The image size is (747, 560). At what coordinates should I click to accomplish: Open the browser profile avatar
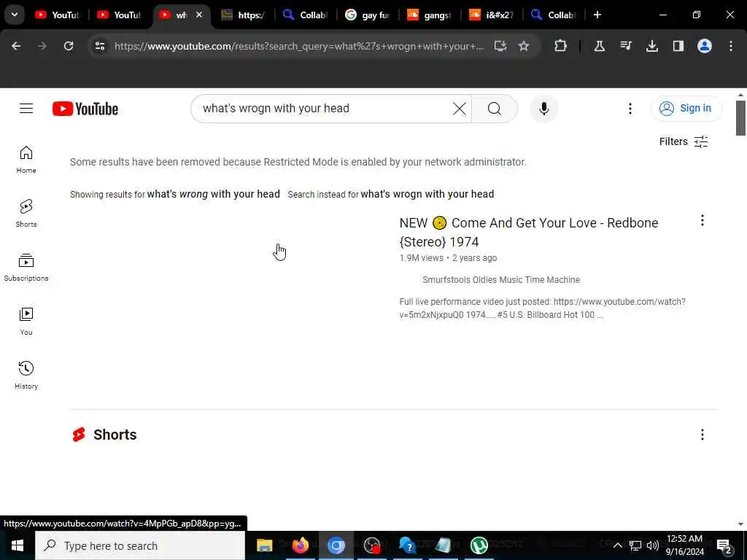(704, 46)
